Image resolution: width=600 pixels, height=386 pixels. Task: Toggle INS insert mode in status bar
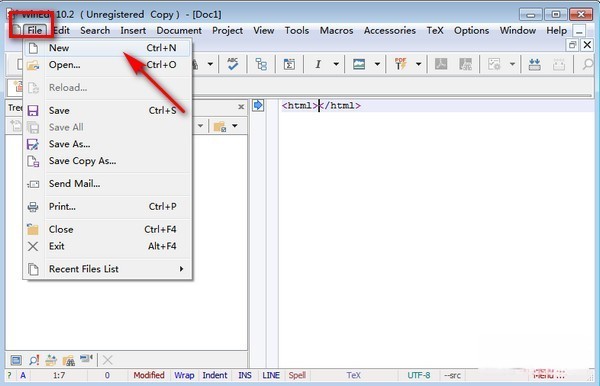(245, 375)
